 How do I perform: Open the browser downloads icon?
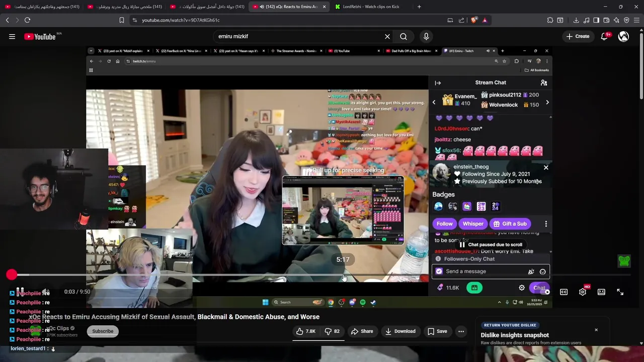pos(576,20)
